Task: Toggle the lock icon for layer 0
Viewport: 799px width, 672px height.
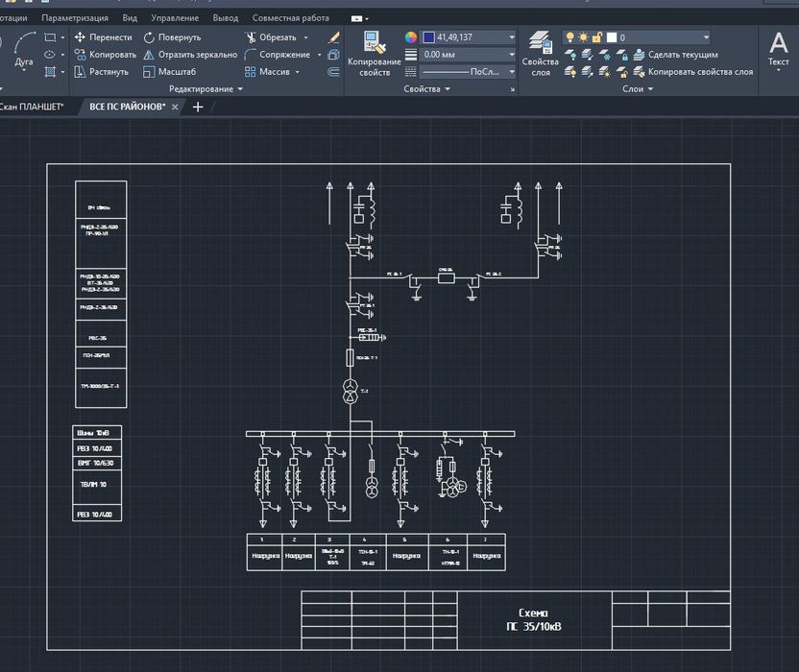Action: point(597,37)
